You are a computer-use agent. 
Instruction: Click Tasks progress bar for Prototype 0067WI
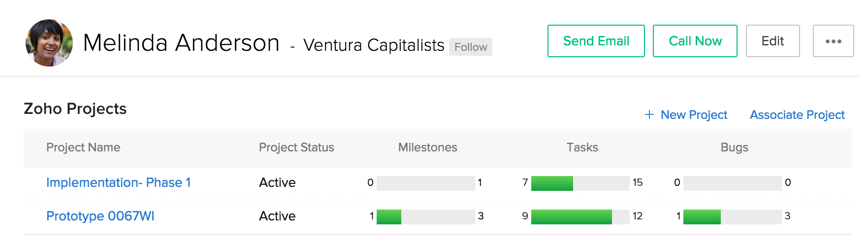[580, 216]
